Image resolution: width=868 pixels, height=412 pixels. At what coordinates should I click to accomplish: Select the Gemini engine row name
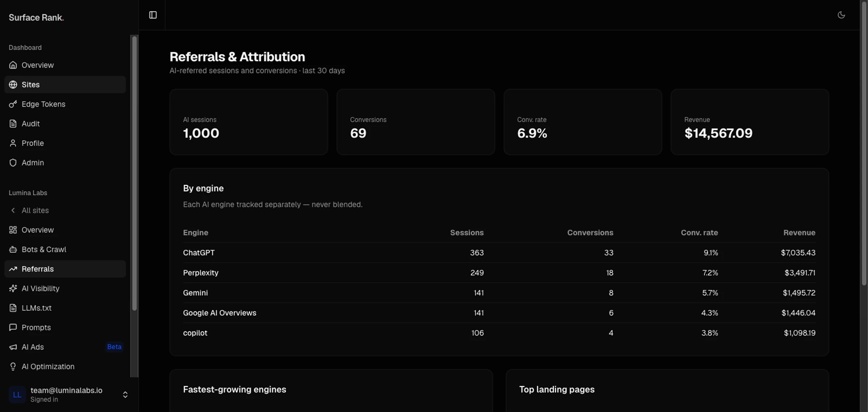[195, 293]
